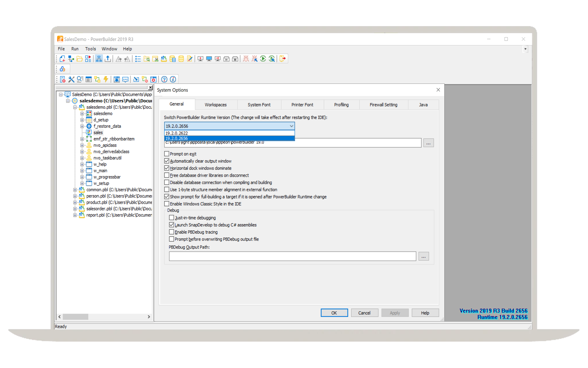
Task: Browse for PBDebug Output Path ellipsis button
Action: (424, 256)
